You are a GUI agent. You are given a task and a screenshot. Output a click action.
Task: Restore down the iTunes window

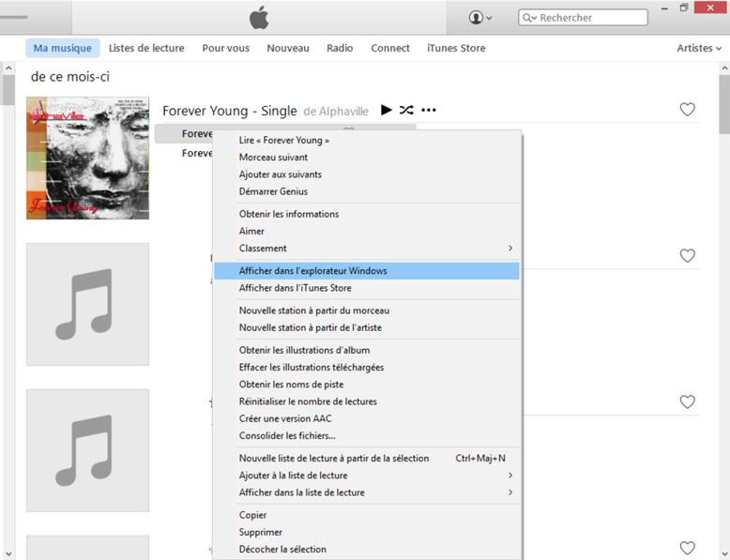click(x=683, y=8)
